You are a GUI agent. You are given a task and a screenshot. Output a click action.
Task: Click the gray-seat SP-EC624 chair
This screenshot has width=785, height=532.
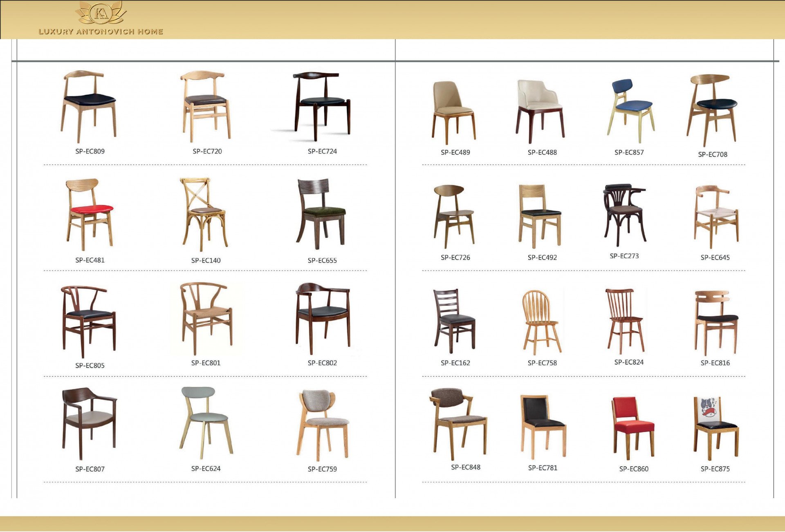pos(206,423)
